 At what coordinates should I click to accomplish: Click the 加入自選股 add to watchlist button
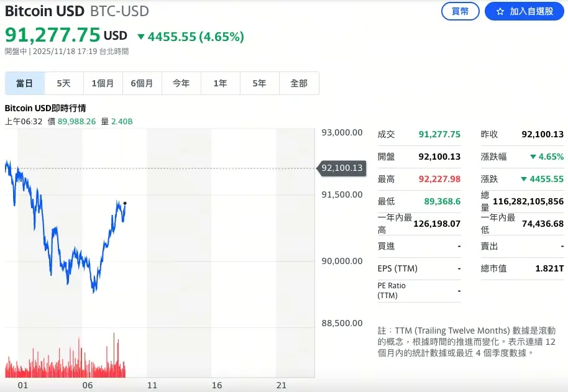524,11
